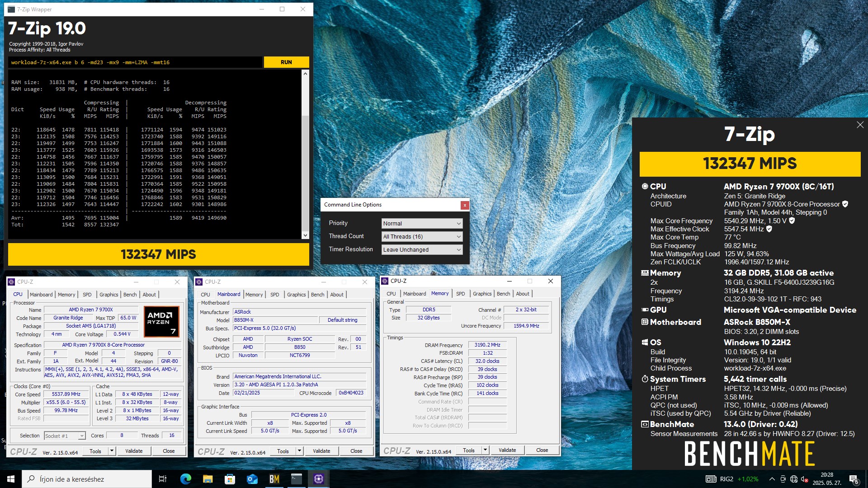Click Validate in the CPU-tab CPU-Z window
The width and height of the screenshot is (868, 488).
click(134, 451)
